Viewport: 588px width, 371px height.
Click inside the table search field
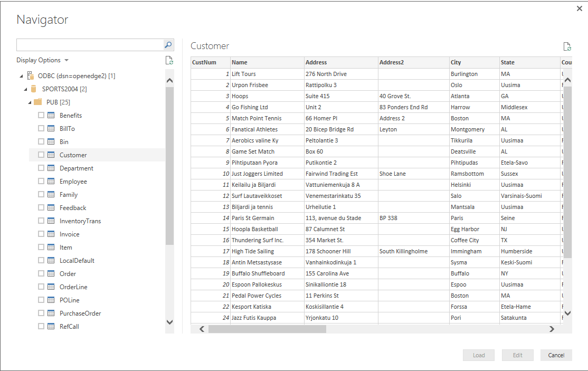pos(90,45)
